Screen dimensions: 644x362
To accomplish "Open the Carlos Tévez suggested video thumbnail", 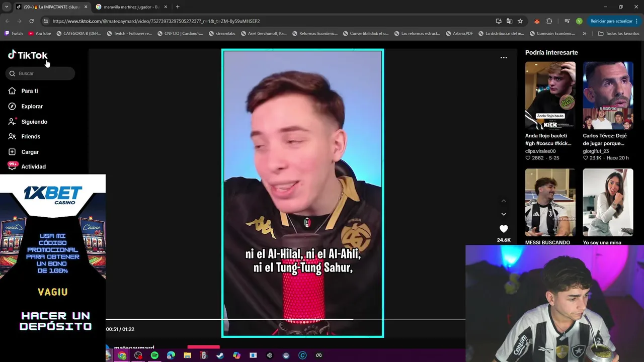I will pyautogui.click(x=608, y=96).
